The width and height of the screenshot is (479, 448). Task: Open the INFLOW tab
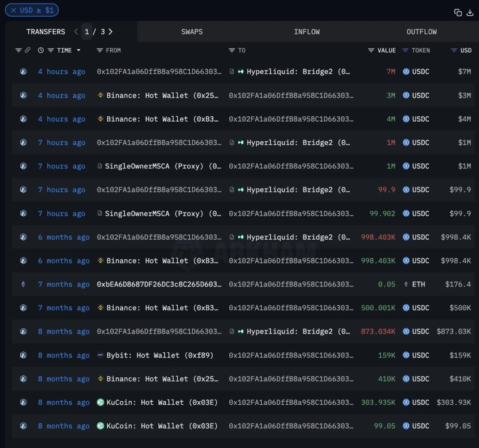pos(307,32)
